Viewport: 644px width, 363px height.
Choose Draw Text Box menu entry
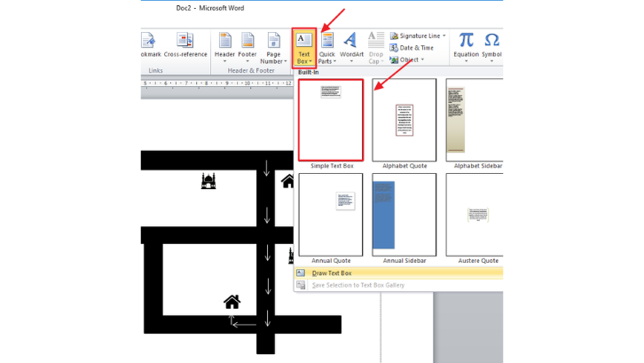tap(332, 273)
